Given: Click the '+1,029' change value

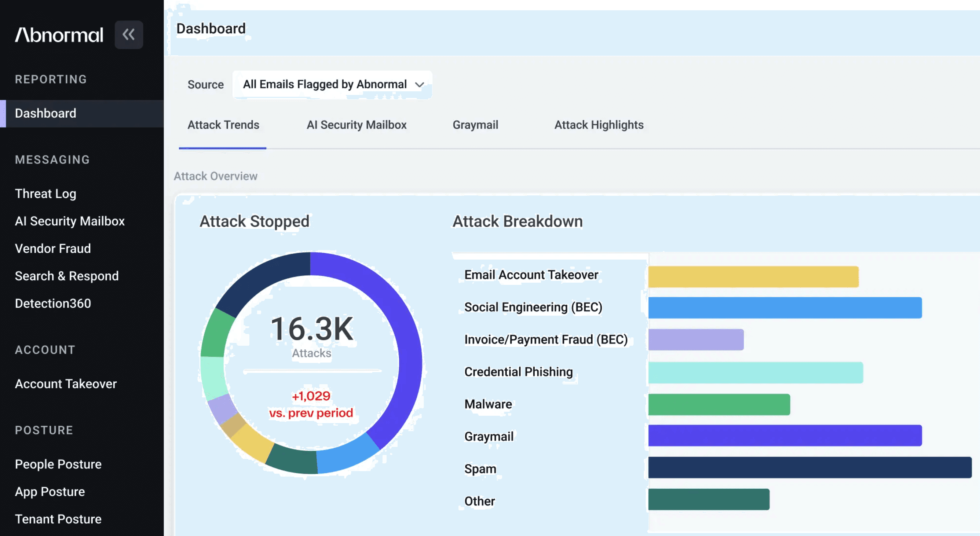Looking at the screenshot, I should point(311,396).
